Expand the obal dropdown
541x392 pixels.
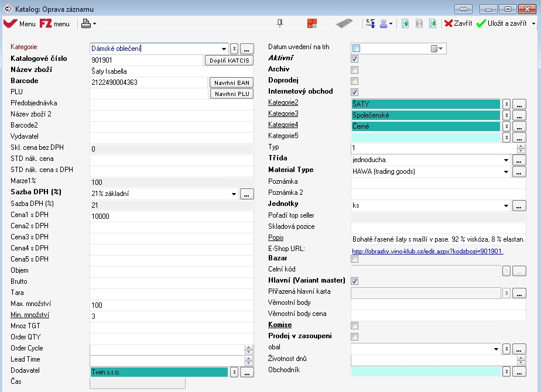[496, 349]
